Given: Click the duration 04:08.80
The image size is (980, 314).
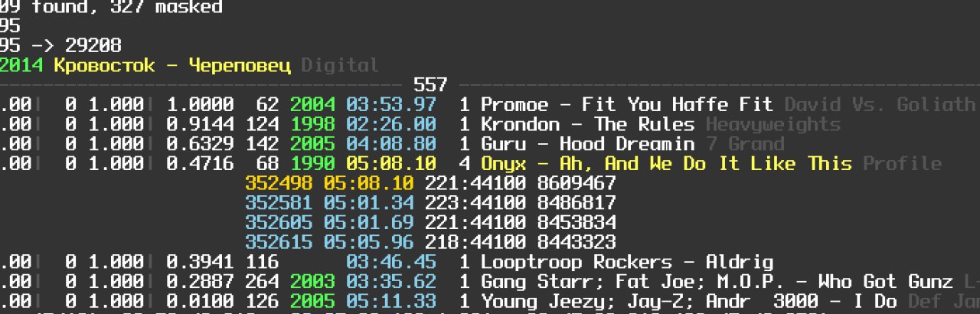Looking at the screenshot, I should click(x=391, y=144).
